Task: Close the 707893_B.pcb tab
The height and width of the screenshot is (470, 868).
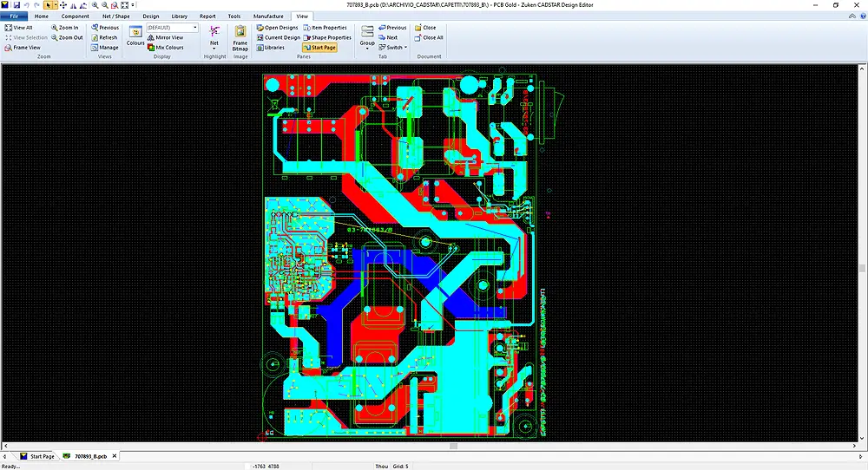Action: tap(115, 456)
